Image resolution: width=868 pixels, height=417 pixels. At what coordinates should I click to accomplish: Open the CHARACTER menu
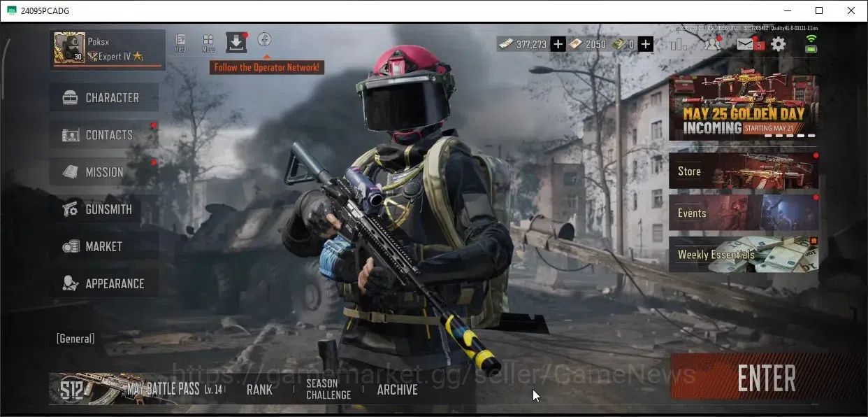(103, 97)
